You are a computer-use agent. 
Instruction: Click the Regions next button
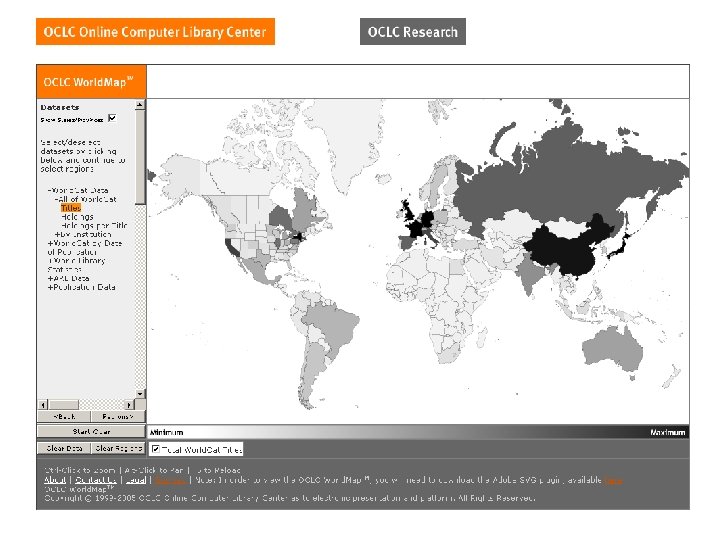pyautogui.click(x=118, y=416)
